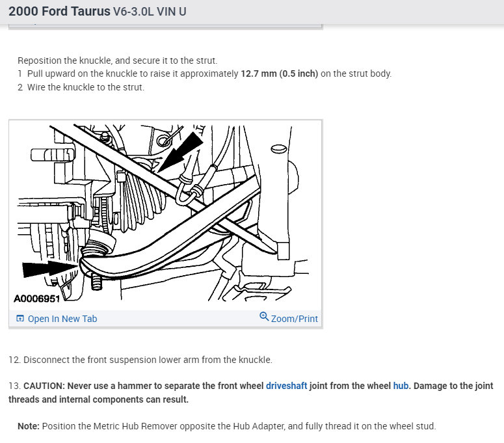Click step 12 Disconnect the front suspension text

pyautogui.click(x=140, y=360)
